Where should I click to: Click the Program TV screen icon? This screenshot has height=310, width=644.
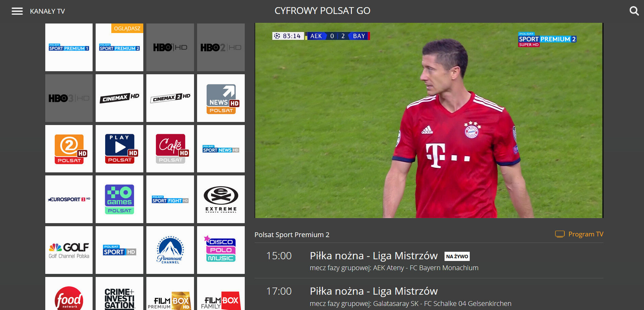pos(560,234)
